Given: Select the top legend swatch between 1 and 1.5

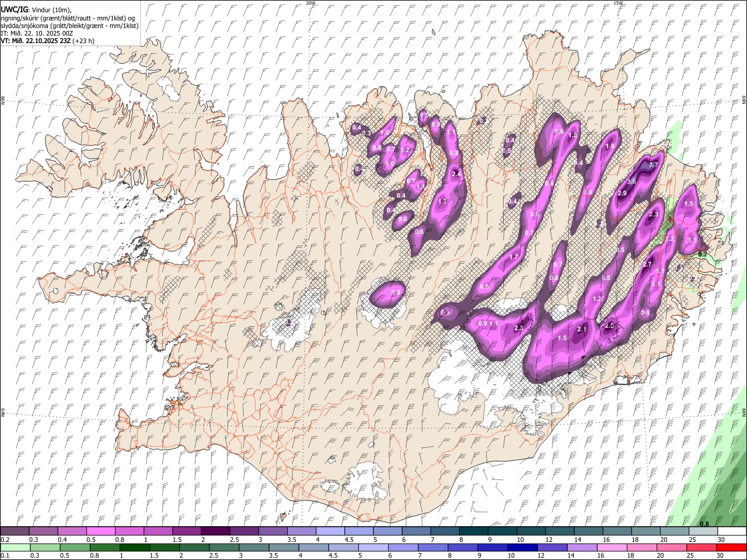Looking at the screenshot, I should (x=158, y=531).
